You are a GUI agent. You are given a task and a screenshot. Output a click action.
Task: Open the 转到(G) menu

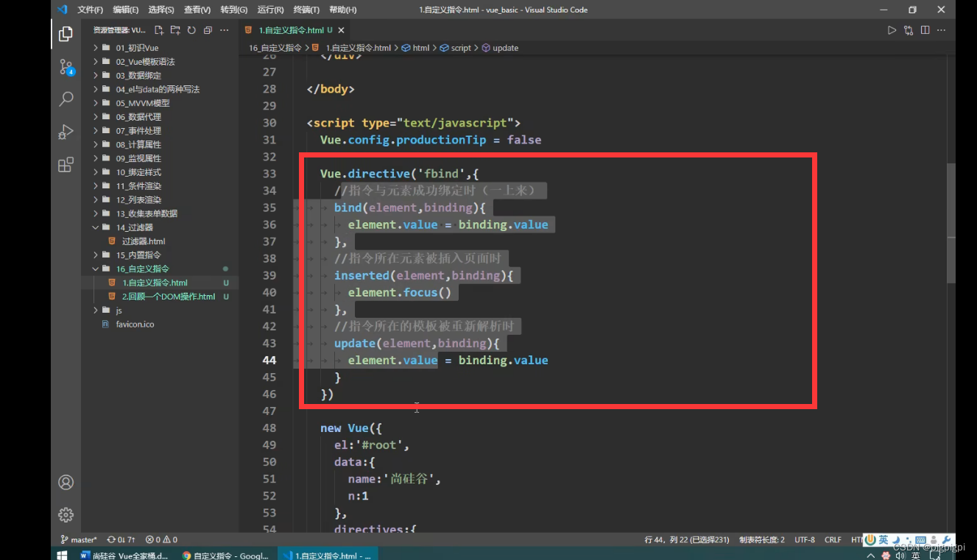pyautogui.click(x=234, y=10)
